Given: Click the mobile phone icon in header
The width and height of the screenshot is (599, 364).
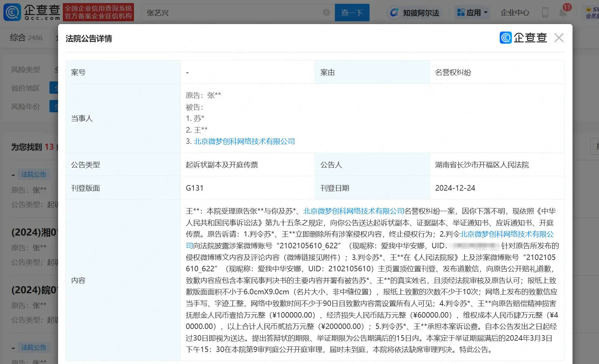Looking at the screenshot, I should (x=545, y=13).
